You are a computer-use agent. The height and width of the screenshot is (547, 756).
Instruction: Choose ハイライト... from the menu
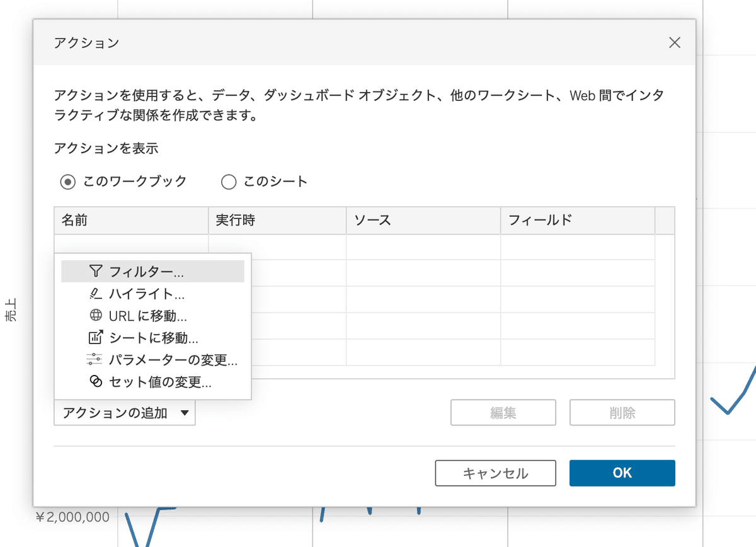tap(152, 294)
